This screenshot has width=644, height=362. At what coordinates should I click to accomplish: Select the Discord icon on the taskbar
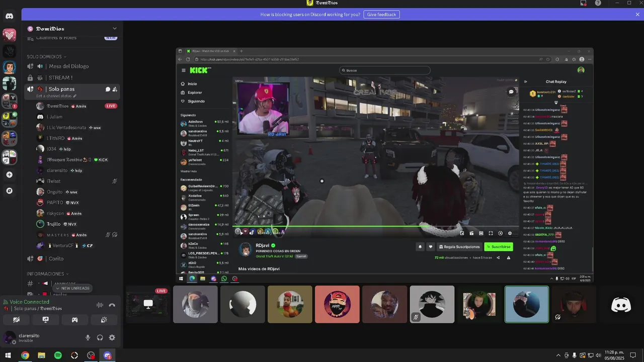pyautogui.click(x=107, y=355)
